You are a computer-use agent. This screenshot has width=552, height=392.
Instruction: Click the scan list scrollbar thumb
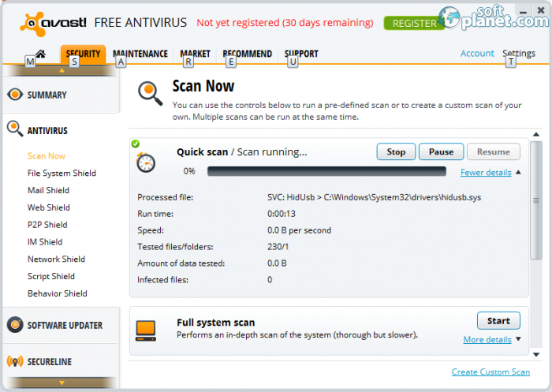[535, 200]
